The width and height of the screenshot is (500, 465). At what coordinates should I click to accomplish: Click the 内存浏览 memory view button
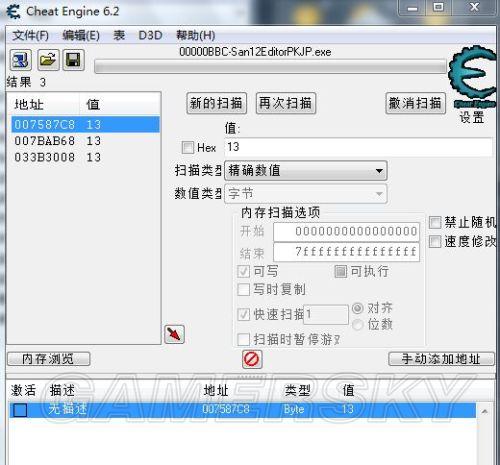[x=49, y=359]
